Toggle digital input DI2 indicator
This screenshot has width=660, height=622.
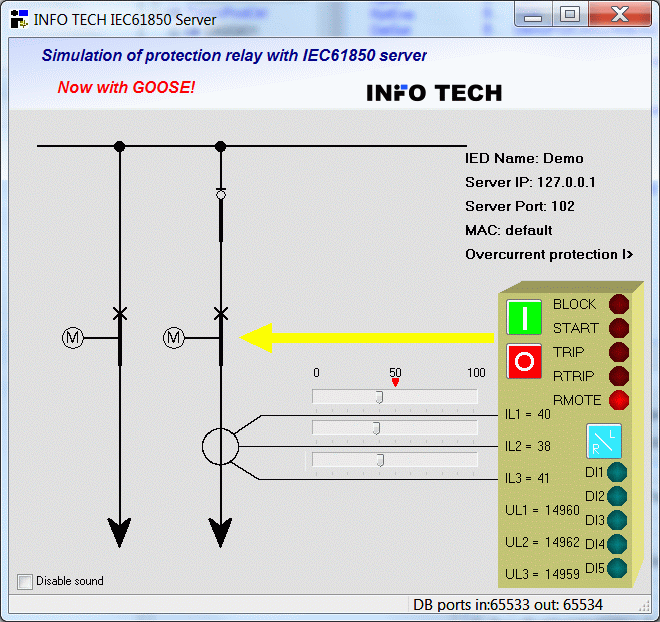(617, 496)
